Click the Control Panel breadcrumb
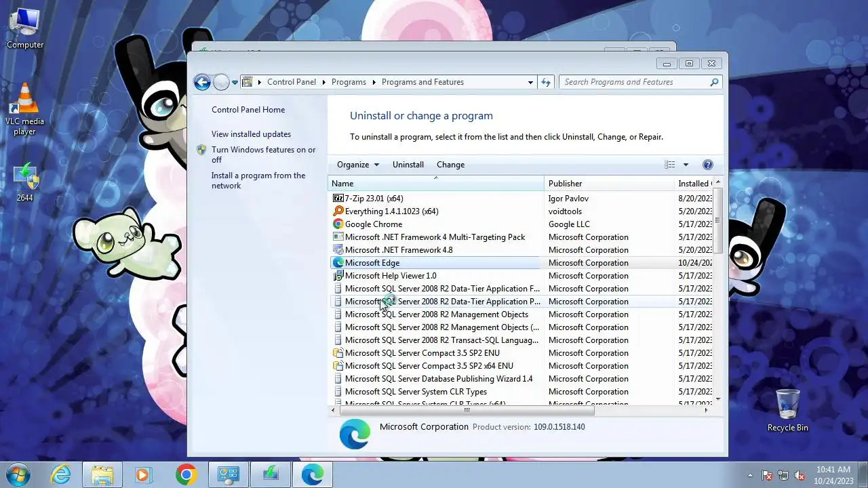868x488 pixels. (292, 82)
